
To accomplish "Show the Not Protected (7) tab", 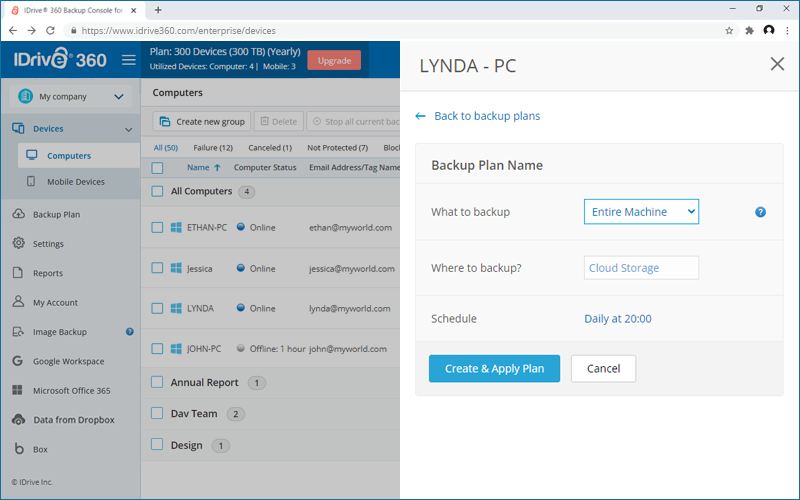I will point(337,147).
